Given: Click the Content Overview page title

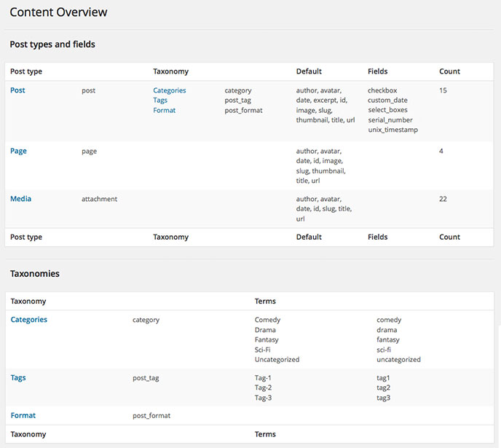Looking at the screenshot, I should [58, 12].
